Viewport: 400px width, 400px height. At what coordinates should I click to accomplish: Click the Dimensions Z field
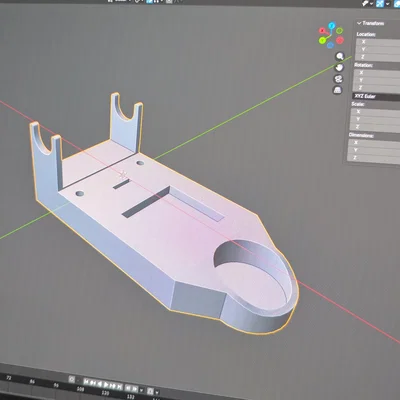click(374, 158)
